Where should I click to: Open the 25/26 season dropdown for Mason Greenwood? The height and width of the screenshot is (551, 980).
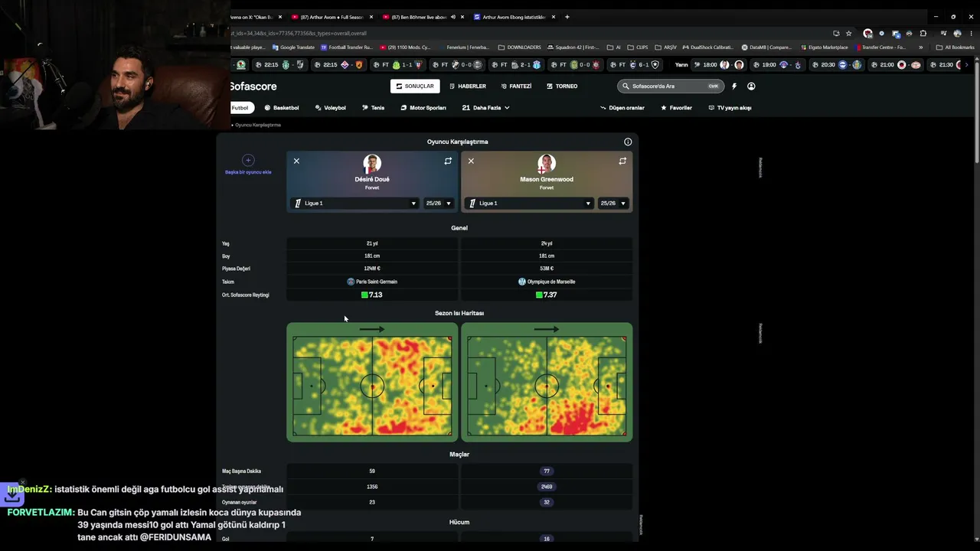[613, 203]
